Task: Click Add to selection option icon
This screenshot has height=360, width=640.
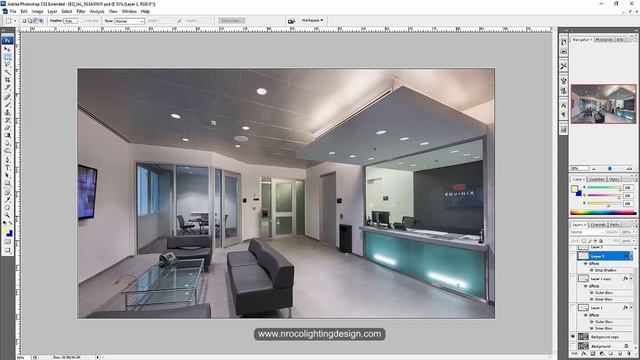Action: pyautogui.click(x=30, y=21)
